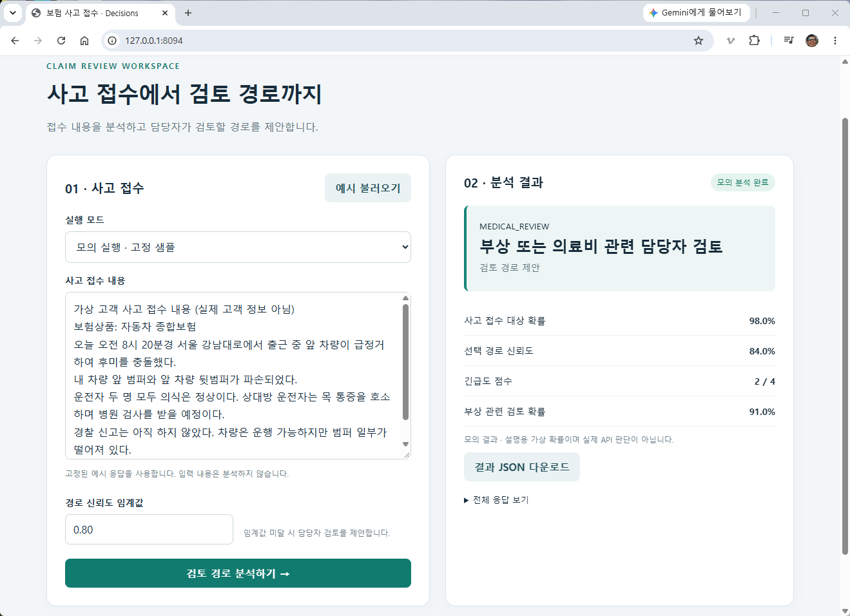Minimize the Chrome window

pos(776,13)
